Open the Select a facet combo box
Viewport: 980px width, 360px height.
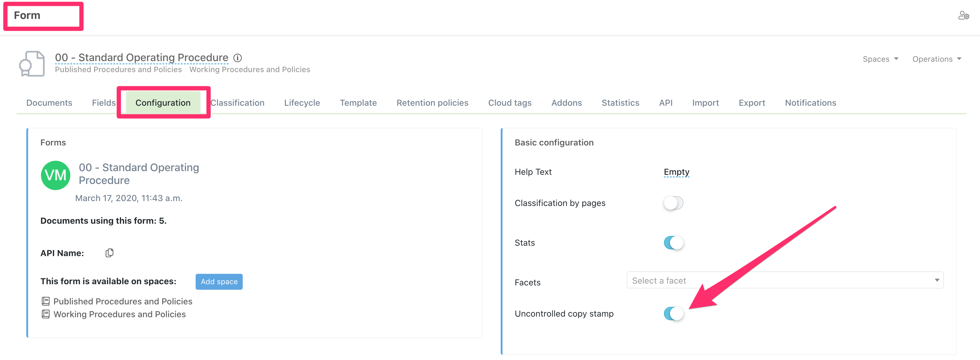point(785,280)
